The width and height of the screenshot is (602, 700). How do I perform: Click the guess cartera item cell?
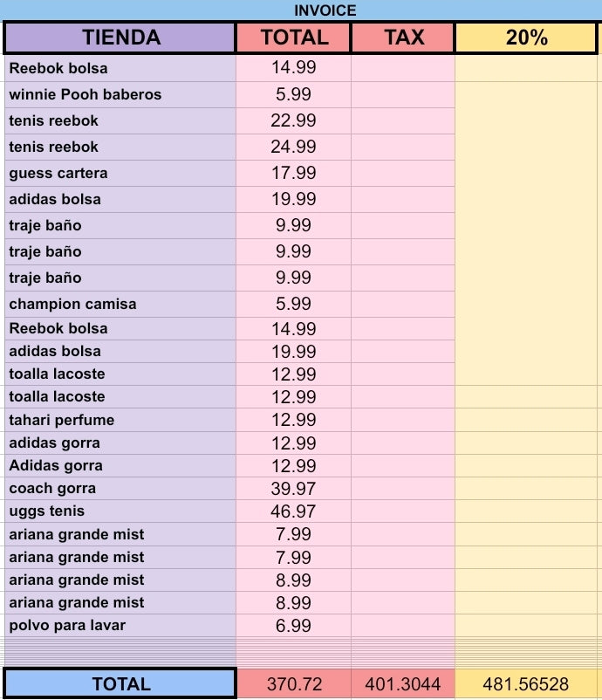[120, 173]
